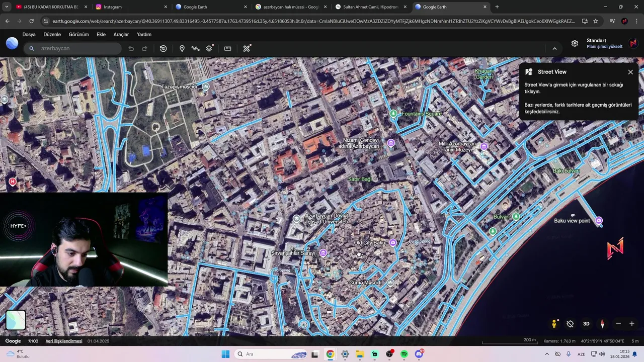Viewport: 644px width, 362px height.
Task: Go back to previous page in browser
Action: point(7,21)
